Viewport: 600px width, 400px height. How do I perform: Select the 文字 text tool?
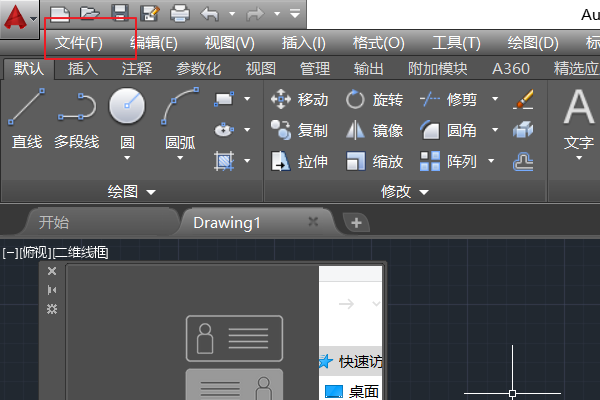pyautogui.click(x=579, y=122)
